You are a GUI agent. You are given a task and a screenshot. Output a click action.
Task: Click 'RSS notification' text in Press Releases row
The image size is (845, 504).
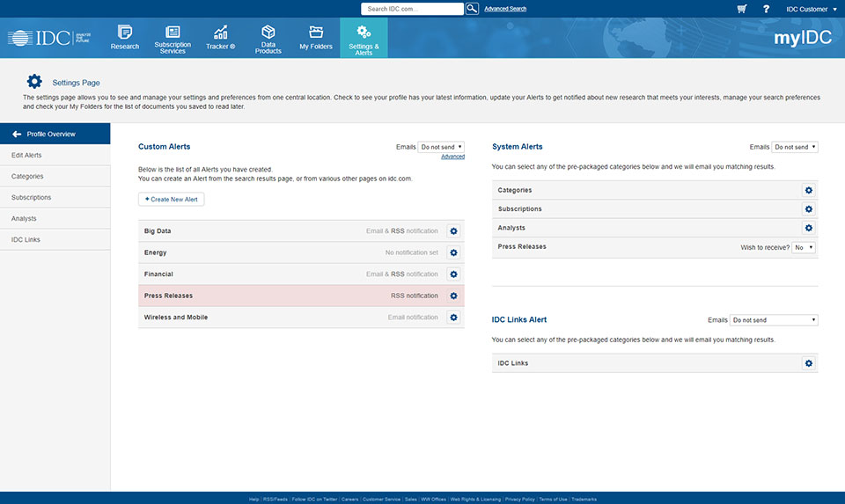[415, 296]
